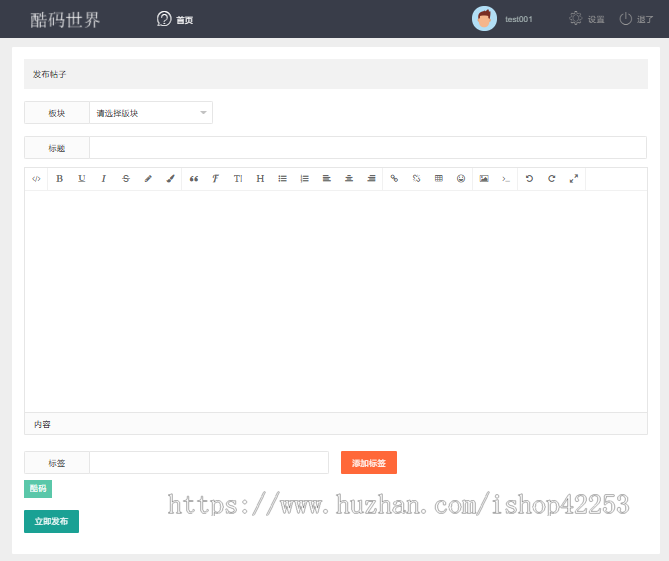Align text right in editor
This screenshot has width=669, height=561.
371,179
